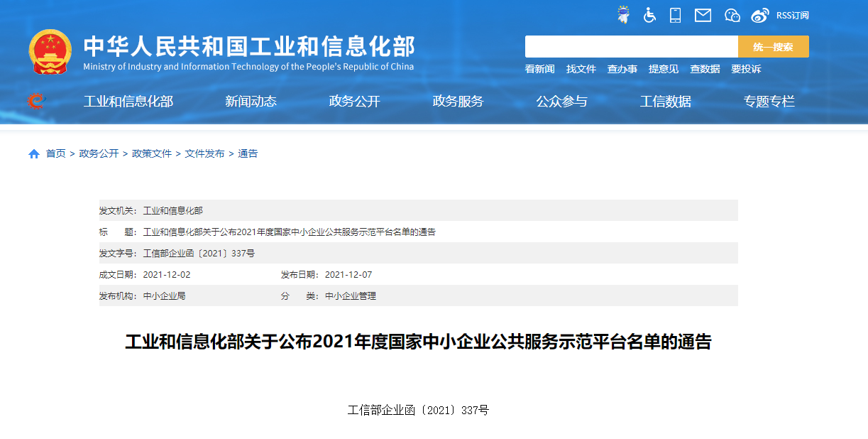
Task: Click the red swirl icon in navigation bar
Action: tap(35, 101)
